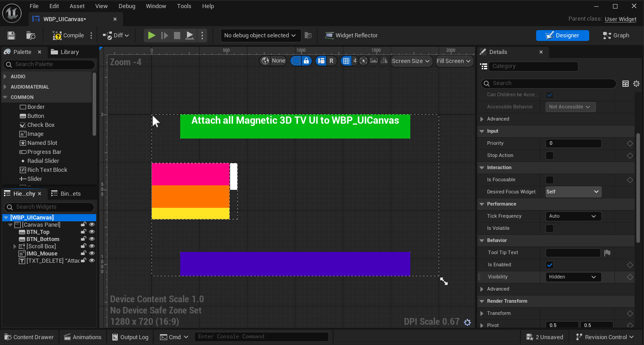This screenshot has width=644, height=345.
Task: Click the R respect-locks viewport icon
Action: (331, 61)
